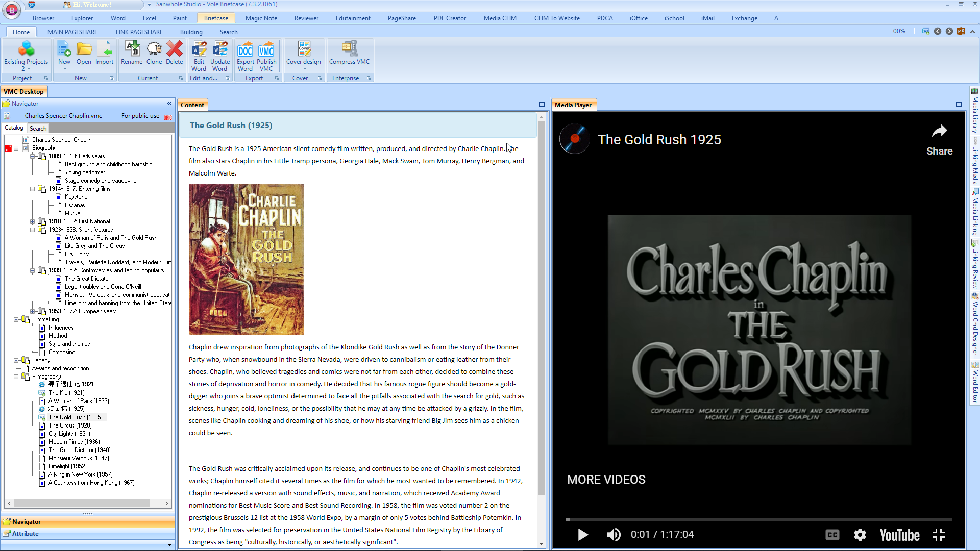The width and height of the screenshot is (980, 551).
Task: Collapse the 1889-1913: Early years node
Action: coord(33,156)
